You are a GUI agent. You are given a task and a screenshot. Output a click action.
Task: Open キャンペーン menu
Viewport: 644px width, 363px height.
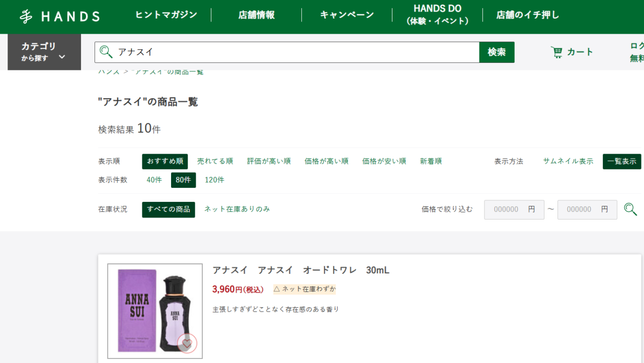click(347, 15)
